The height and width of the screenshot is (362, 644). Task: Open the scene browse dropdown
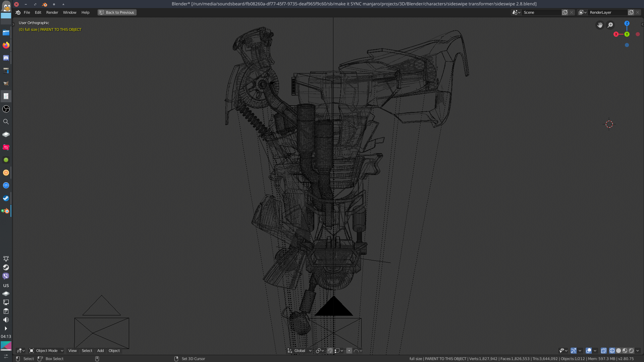tap(516, 12)
